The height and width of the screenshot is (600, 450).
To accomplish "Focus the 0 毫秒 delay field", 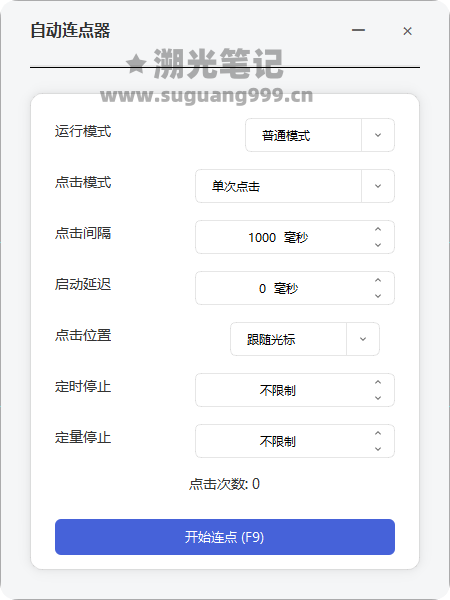I will coord(295,288).
